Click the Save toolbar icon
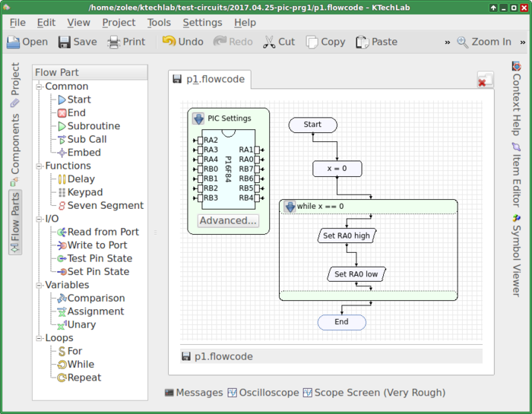532x414 pixels. [65, 42]
